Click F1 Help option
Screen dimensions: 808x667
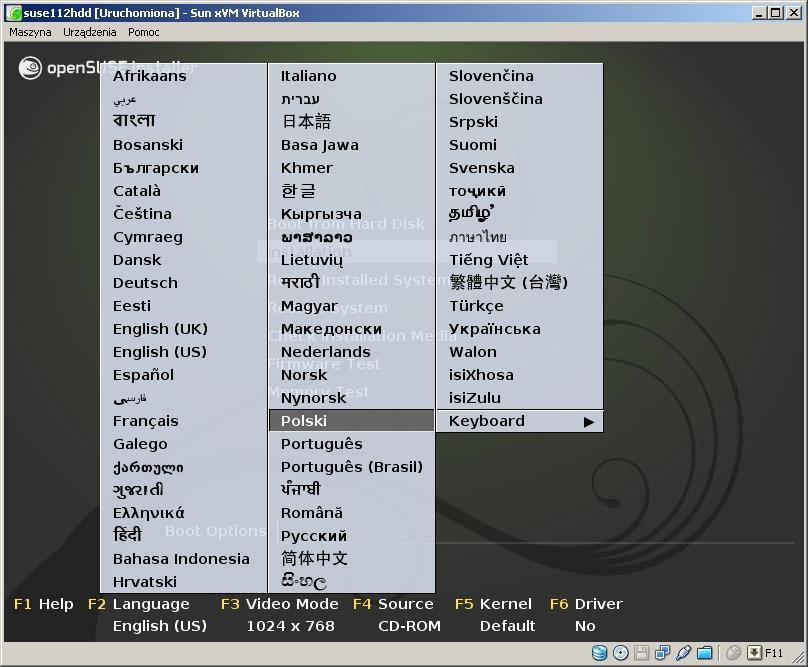(44, 604)
